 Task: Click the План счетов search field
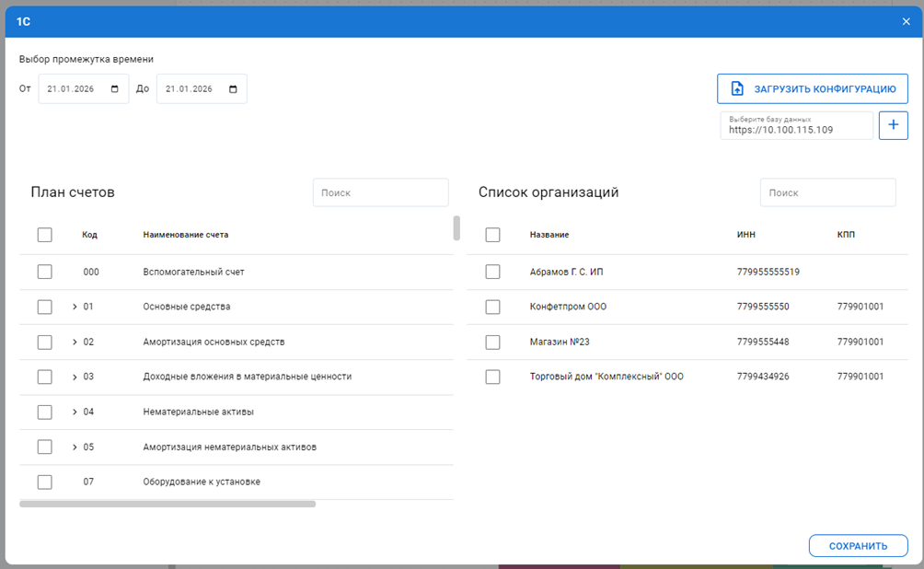pos(380,192)
